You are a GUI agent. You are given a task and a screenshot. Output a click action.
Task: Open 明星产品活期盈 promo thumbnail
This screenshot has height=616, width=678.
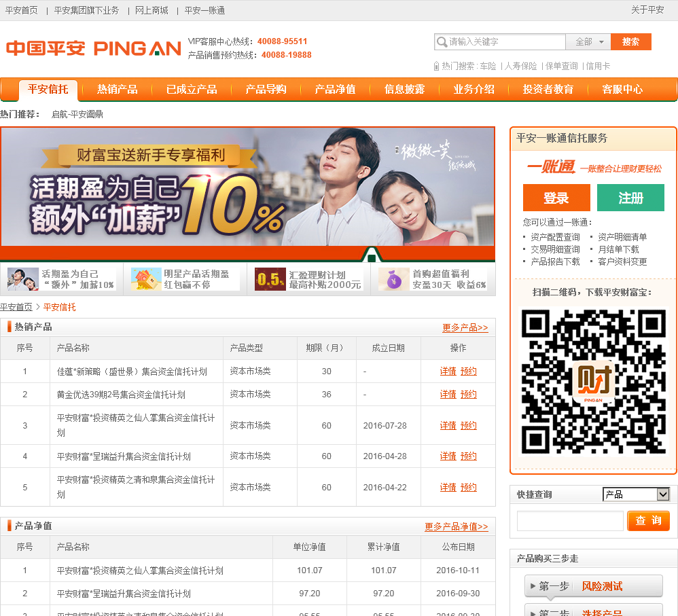tap(185, 279)
